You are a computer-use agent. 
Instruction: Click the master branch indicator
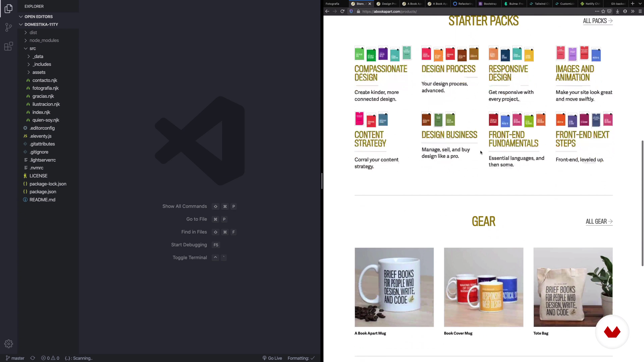(x=15, y=358)
